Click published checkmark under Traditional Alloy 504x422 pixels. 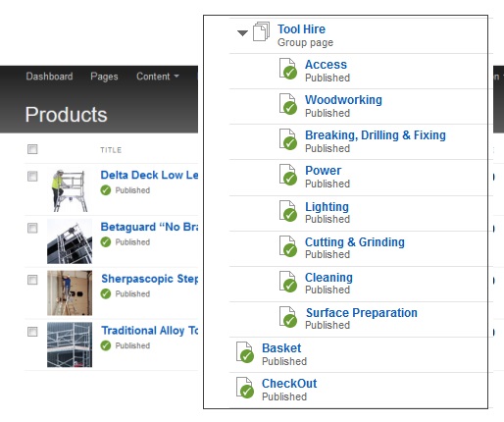click(106, 345)
